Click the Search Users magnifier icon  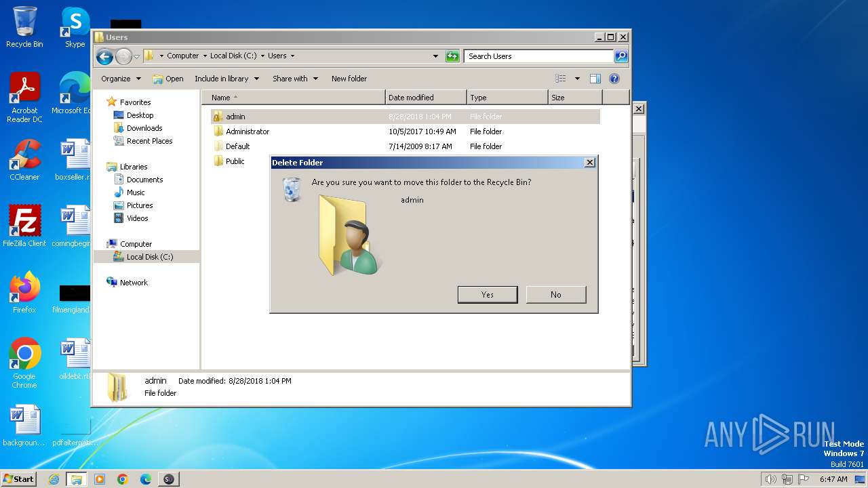pos(620,56)
